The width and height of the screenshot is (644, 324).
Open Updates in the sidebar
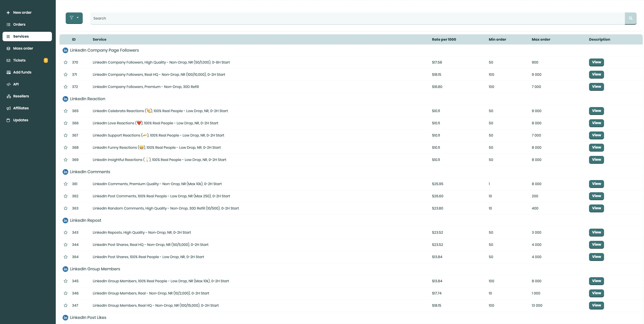(x=27, y=120)
